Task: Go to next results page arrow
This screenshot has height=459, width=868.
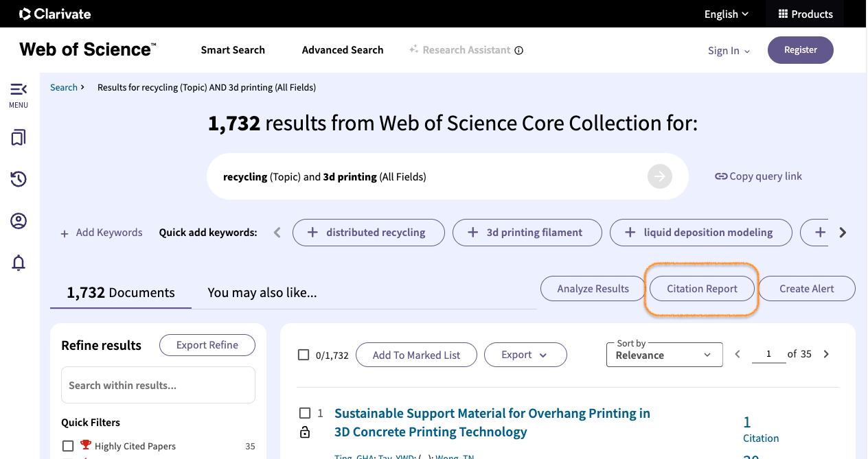Action: tap(826, 354)
